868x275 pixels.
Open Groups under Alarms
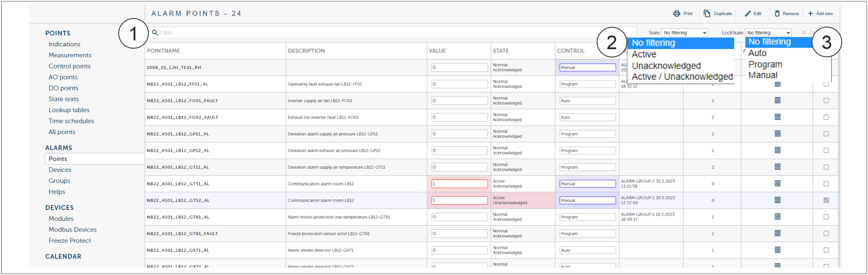[x=60, y=181]
